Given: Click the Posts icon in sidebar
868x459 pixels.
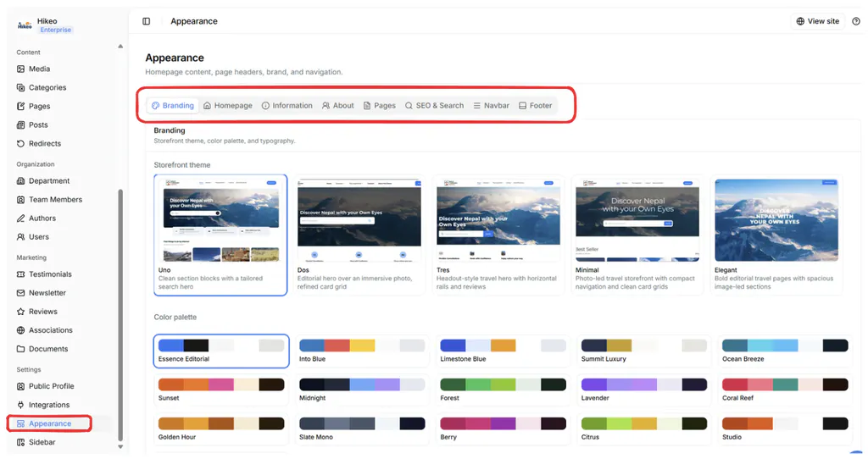Looking at the screenshot, I should point(20,125).
